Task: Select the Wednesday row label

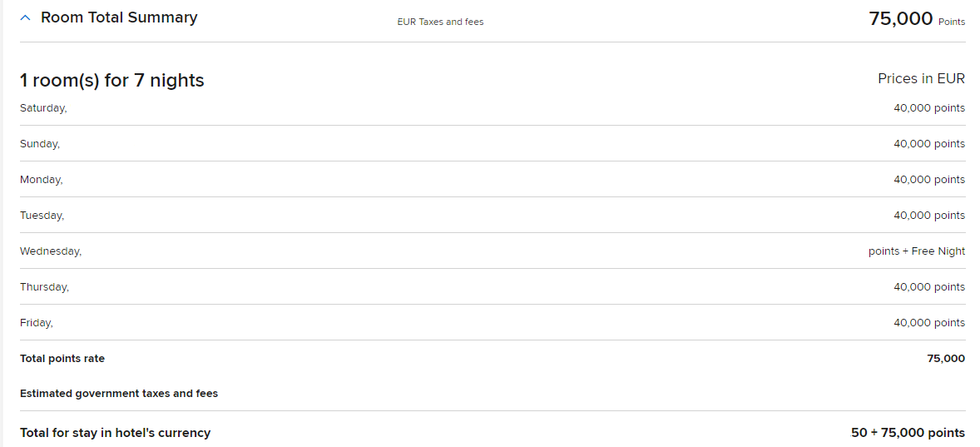Action: click(x=51, y=251)
